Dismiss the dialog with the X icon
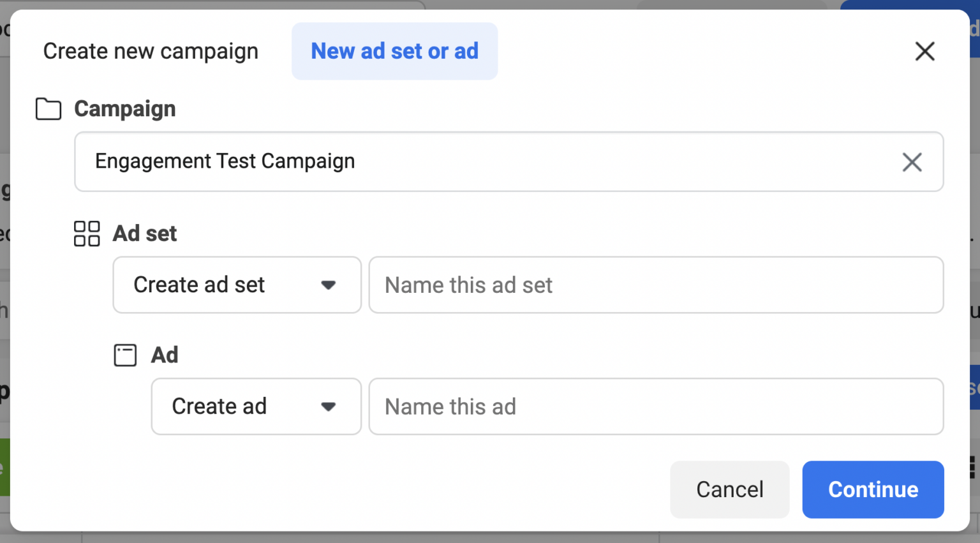Viewport: 980px width, 543px height. click(x=924, y=51)
